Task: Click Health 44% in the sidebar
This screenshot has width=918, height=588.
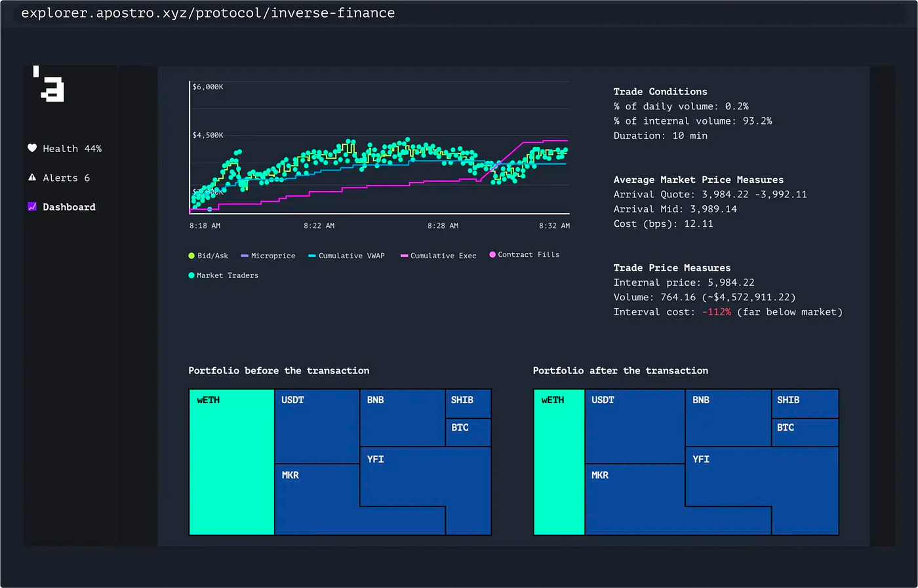Action: (72, 148)
